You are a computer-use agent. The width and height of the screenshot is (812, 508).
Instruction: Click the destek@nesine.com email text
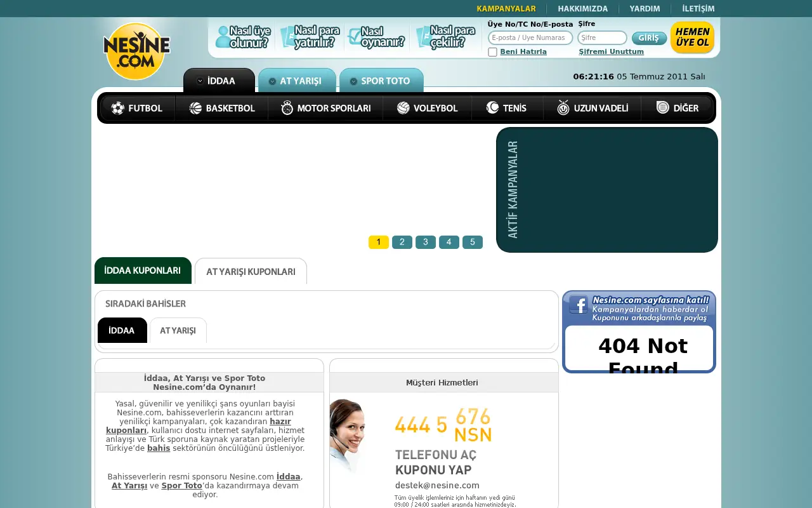pos(437,486)
